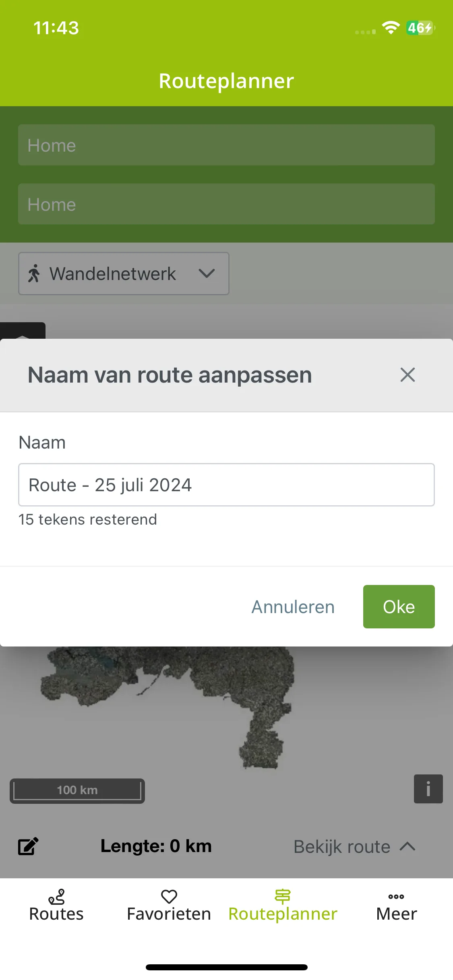Image resolution: width=453 pixels, height=980 pixels.
Task: Tap the Routeplanner signpost tab icon
Action: pos(283,896)
